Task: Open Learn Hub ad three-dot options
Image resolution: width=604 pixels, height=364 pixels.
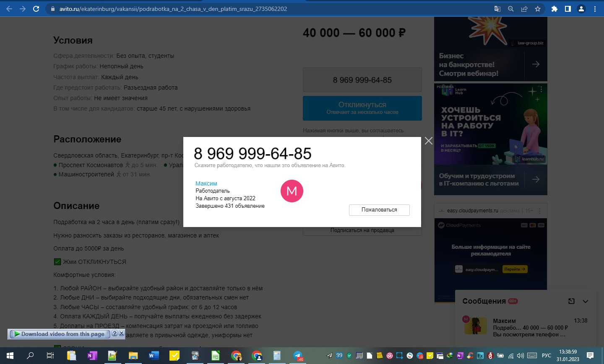Action: pos(542,89)
